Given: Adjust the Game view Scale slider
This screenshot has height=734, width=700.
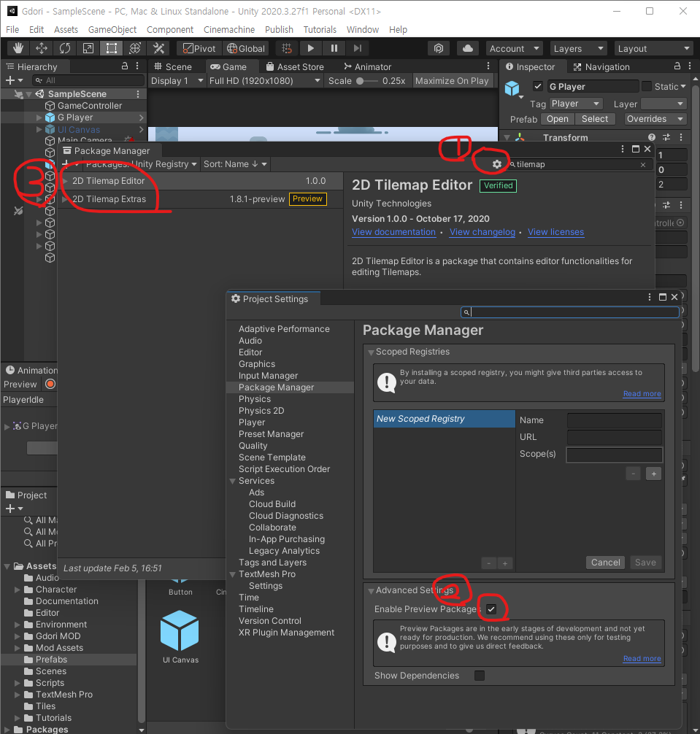Looking at the screenshot, I should click(x=368, y=80).
